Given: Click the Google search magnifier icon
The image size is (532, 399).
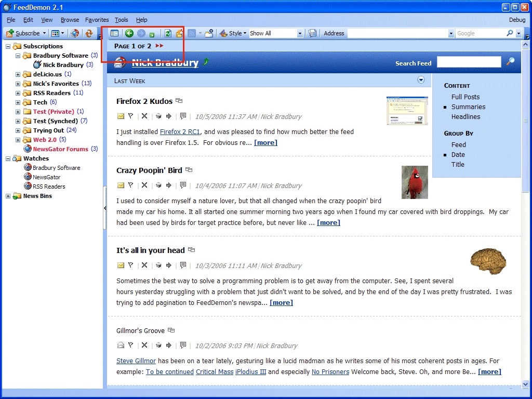Looking at the screenshot, I should [x=510, y=33].
